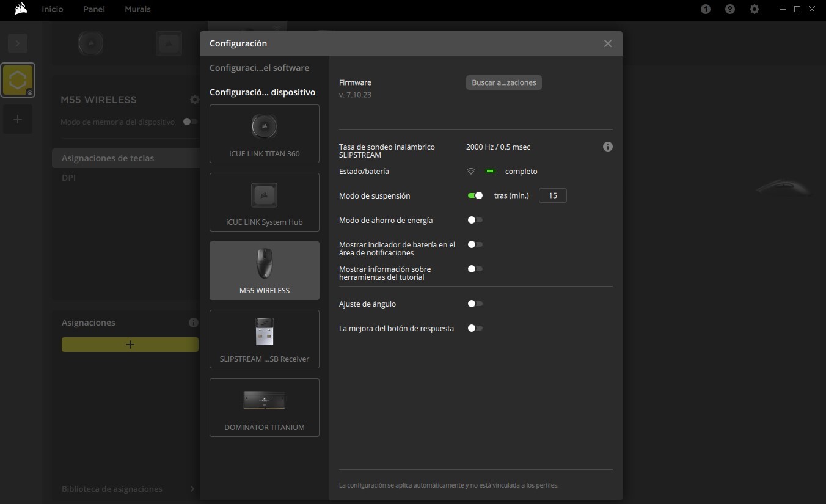Viewport: 826px width, 504px height.
Task: Select the DOMINATOR TITANIUM memory card
Action: coord(265,407)
